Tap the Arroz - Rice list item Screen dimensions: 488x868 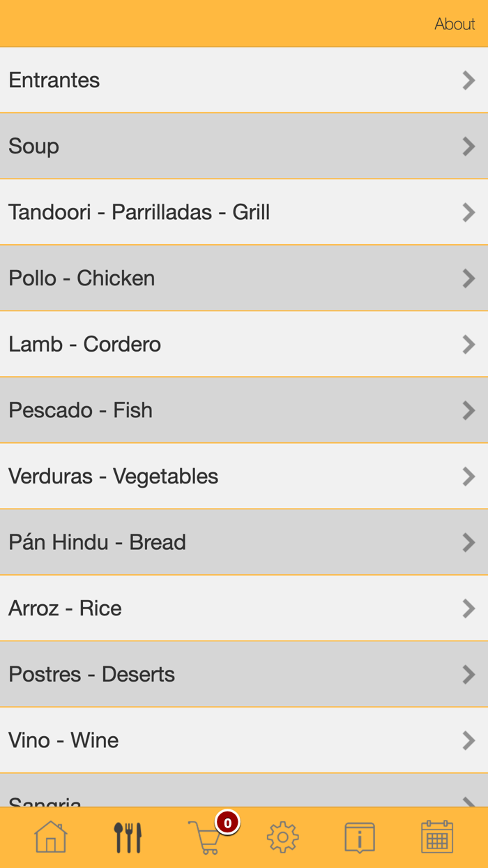click(x=244, y=608)
